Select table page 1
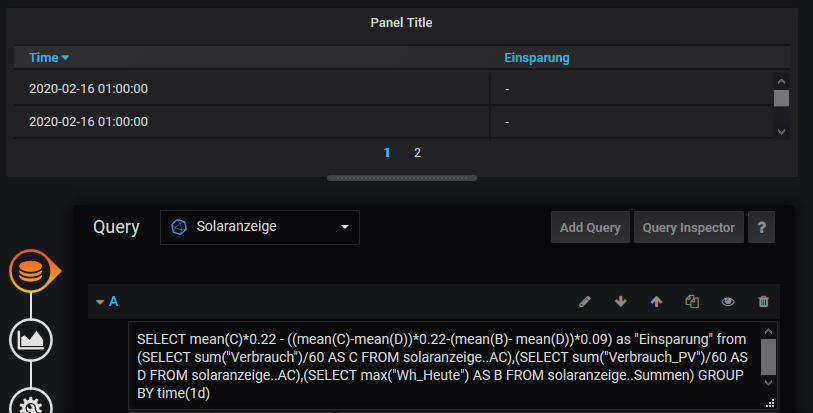 (387, 153)
